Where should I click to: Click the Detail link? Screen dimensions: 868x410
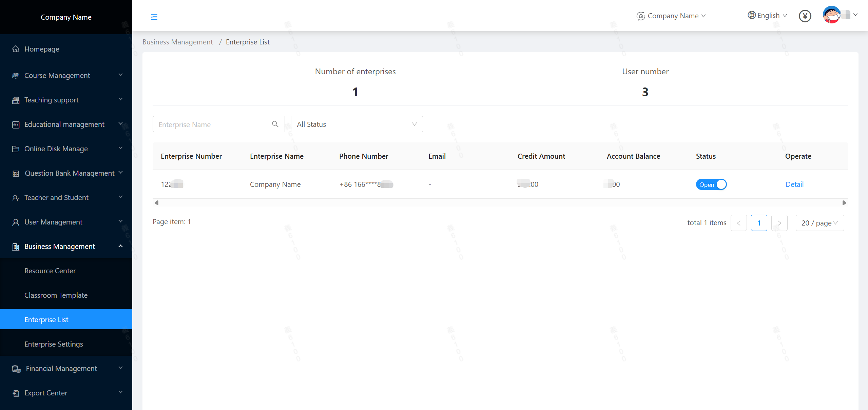[794, 184]
